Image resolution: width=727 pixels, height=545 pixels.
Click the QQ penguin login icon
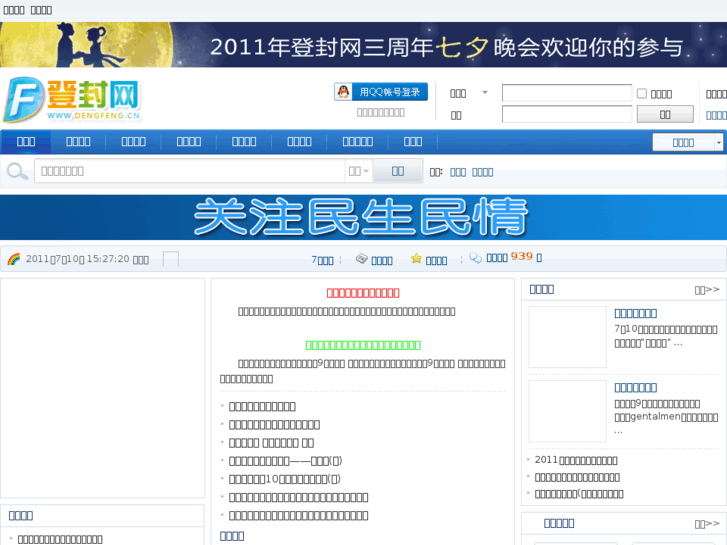(x=343, y=92)
